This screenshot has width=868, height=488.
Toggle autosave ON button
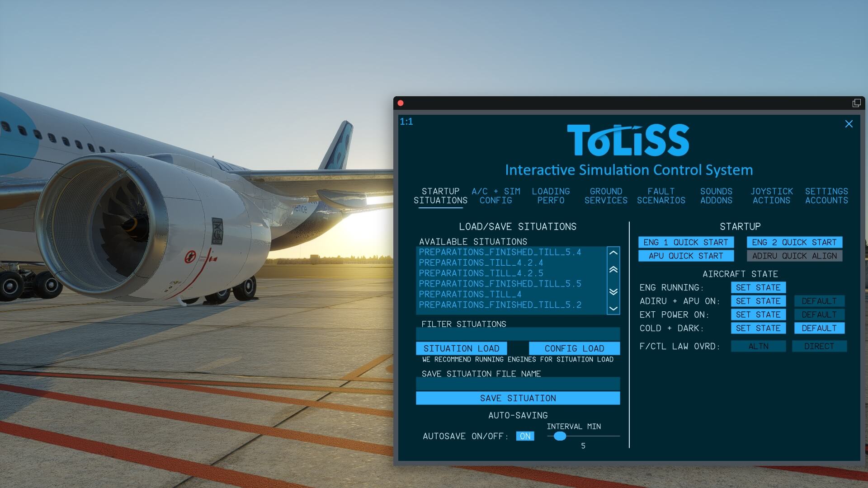[525, 436]
